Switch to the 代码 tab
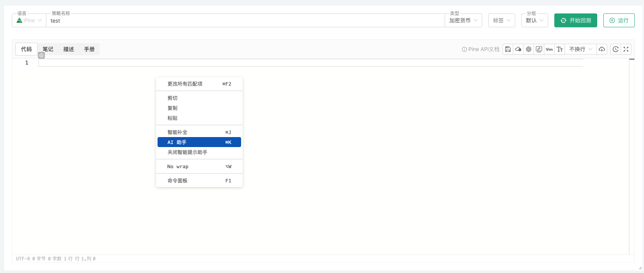644x273 pixels. (x=26, y=49)
